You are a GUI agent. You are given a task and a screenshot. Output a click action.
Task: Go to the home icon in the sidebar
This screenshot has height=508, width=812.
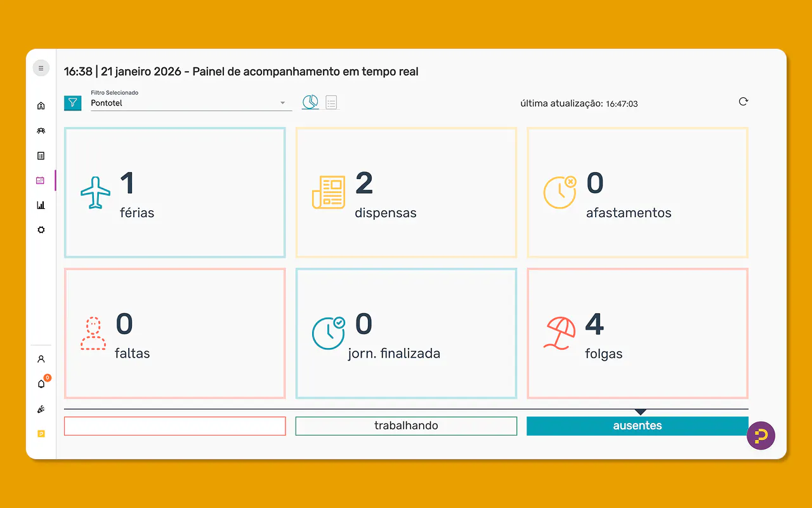[41, 106]
